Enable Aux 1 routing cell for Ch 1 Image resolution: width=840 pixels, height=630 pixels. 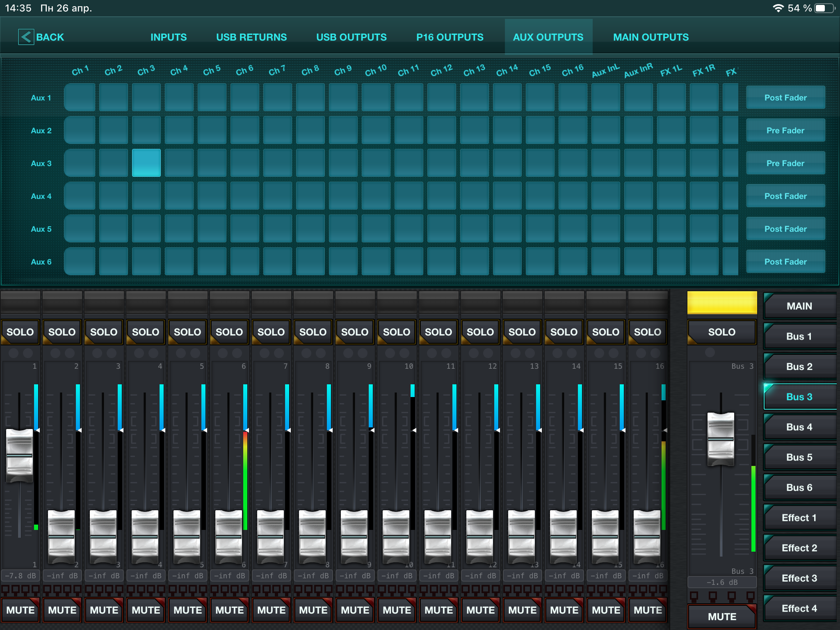tap(80, 97)
